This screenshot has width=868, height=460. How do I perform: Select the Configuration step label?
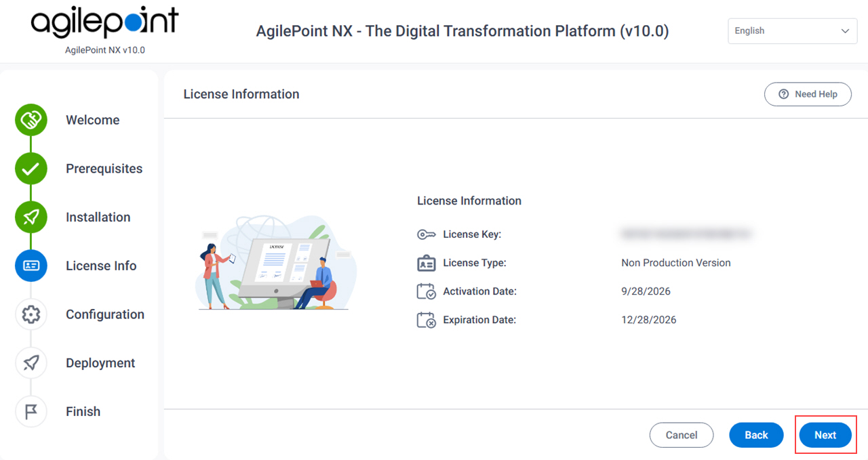[x=105, y=314]
